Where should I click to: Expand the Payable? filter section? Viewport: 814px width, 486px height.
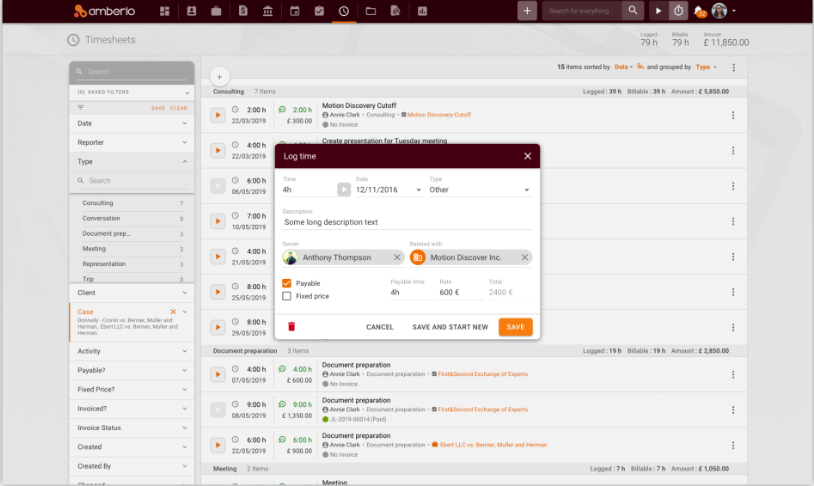[x=132, y=371]
